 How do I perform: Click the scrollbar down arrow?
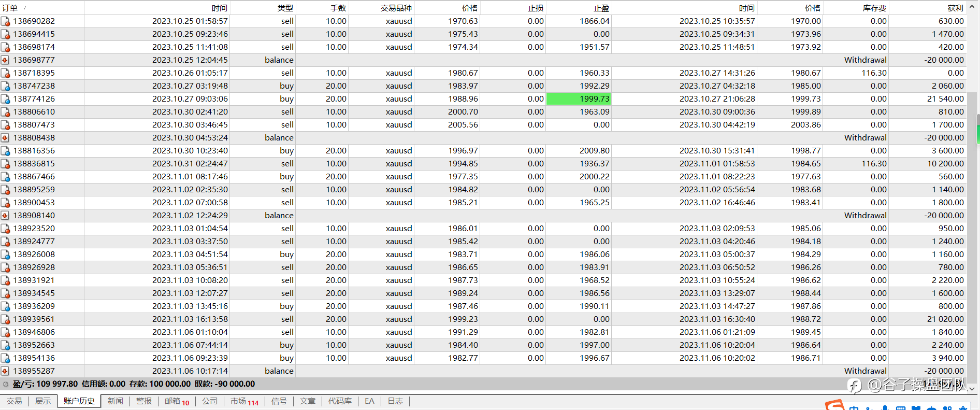click(x=972, y=388)
